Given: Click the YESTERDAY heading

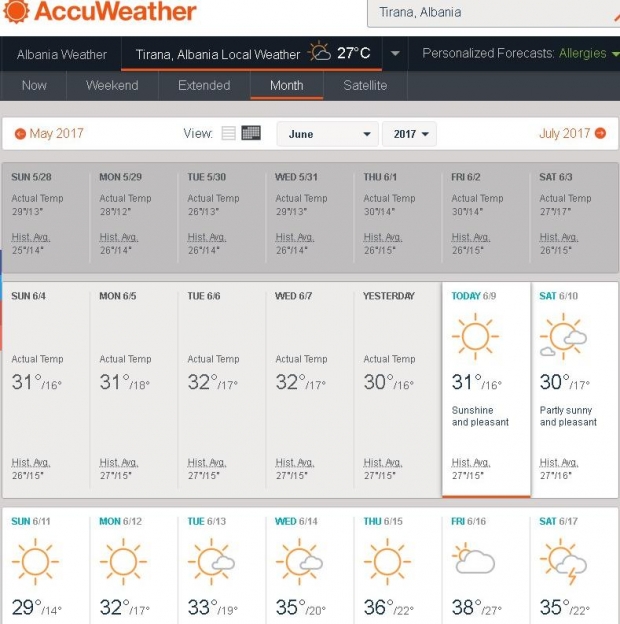Looking at the screenshot, I should pyautogui.click(x=389, y=296).
